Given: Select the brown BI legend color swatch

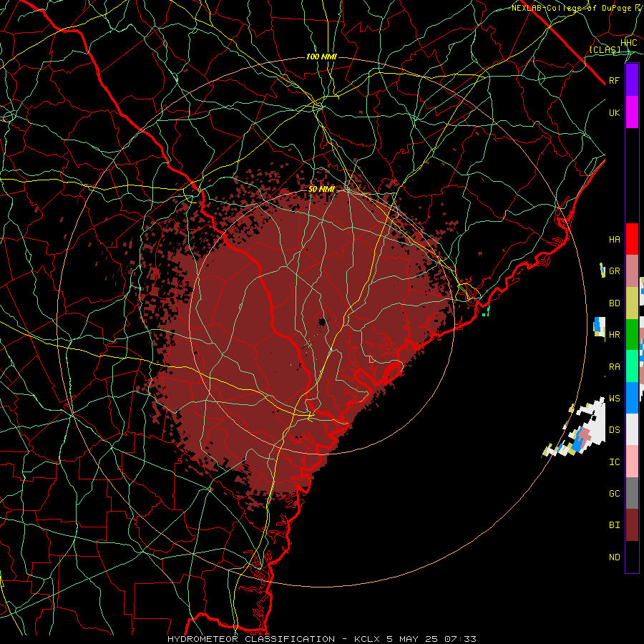Looking at the screenshot, I should [x=632, y=525].
